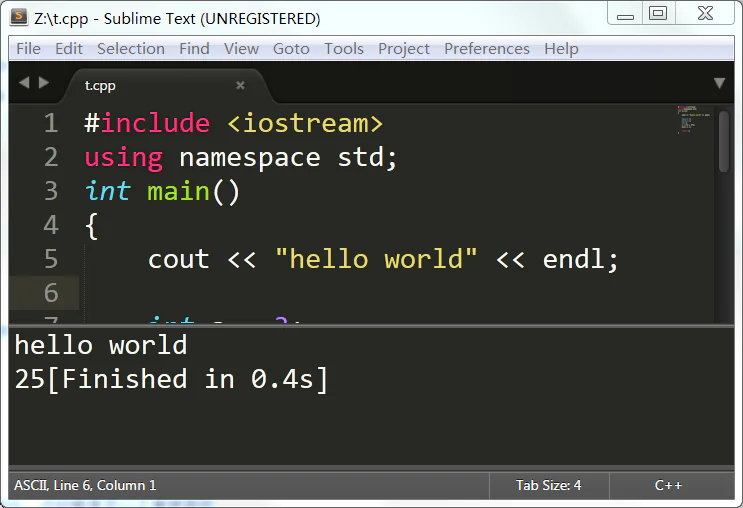The height and width of the screenshot is (508, 743).
Task: Open the Help menu
Action: pyautogui.click(x=561, y=49)
